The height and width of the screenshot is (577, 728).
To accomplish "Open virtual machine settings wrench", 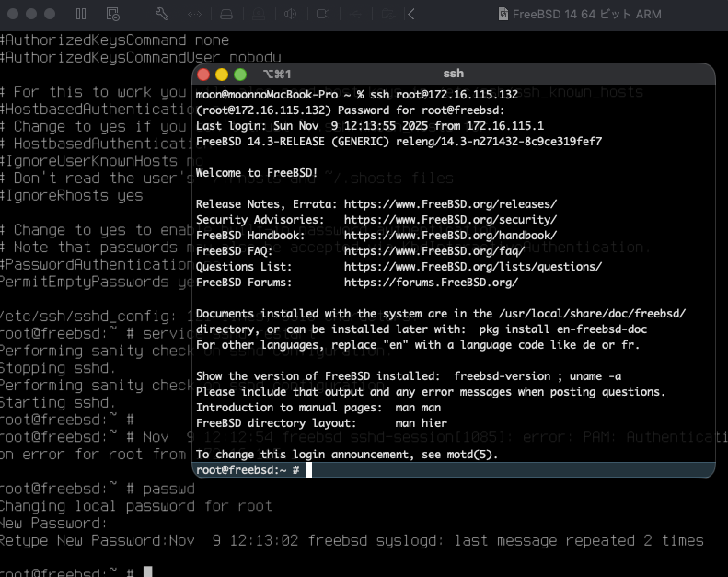I will pyautogui.click(x=162, y=15).
